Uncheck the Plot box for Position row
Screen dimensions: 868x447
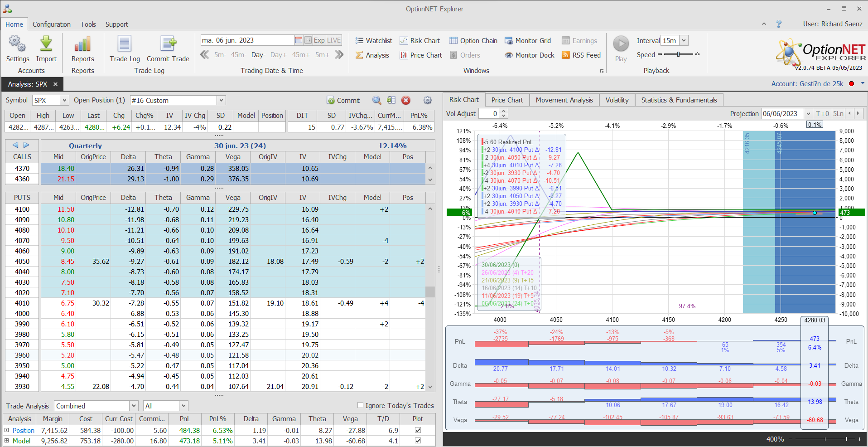pos(418,430)
